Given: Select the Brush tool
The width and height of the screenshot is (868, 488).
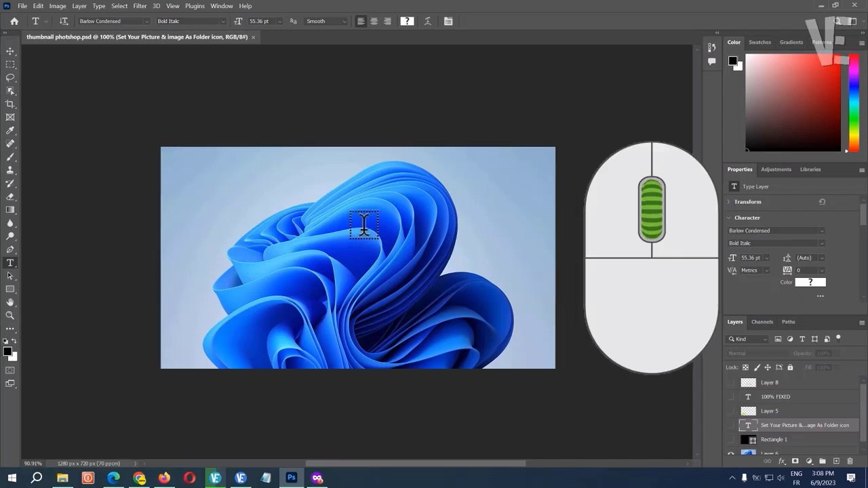Looking at the screenshot, I should [x=10, y=157].
